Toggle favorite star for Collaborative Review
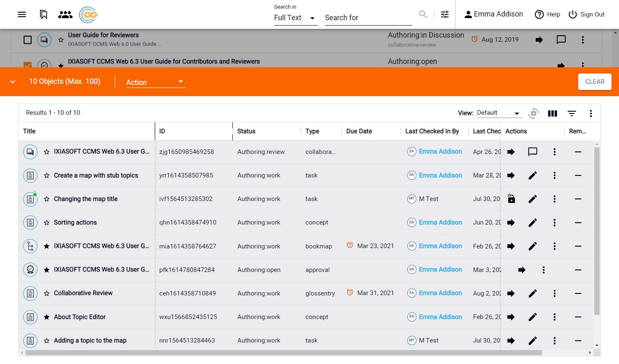 click(47, 293)
